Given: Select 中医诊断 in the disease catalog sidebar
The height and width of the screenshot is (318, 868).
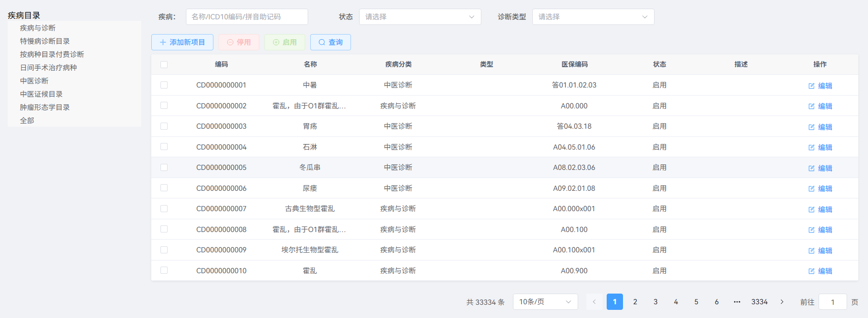Looking at the screenshot, I should [34, 81].
